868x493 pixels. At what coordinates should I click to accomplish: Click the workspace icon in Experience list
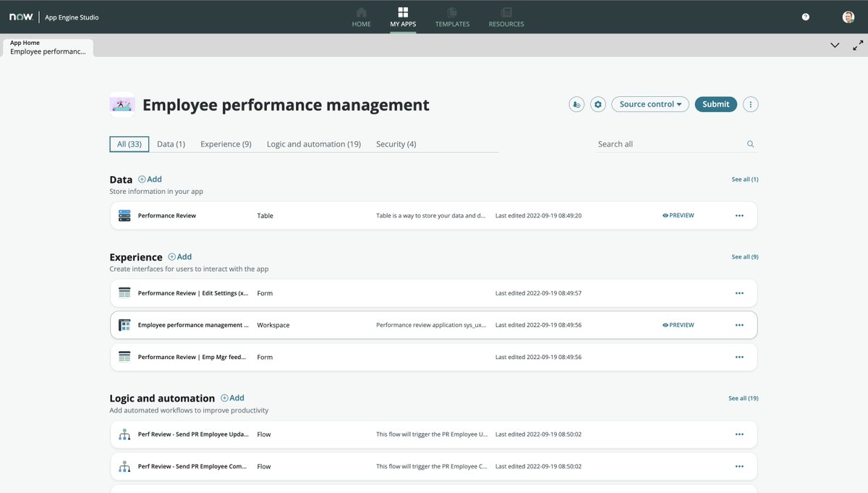[124, 325]
